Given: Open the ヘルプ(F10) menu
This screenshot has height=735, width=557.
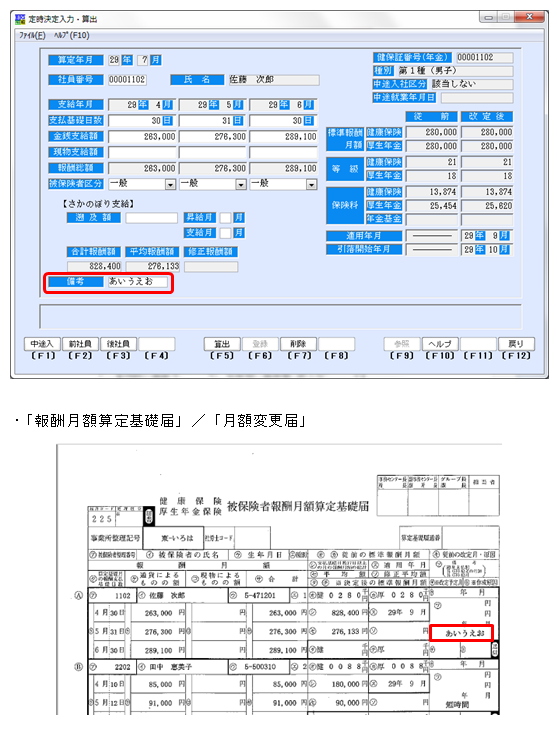Looking at the screenshot, I should 71,36.
